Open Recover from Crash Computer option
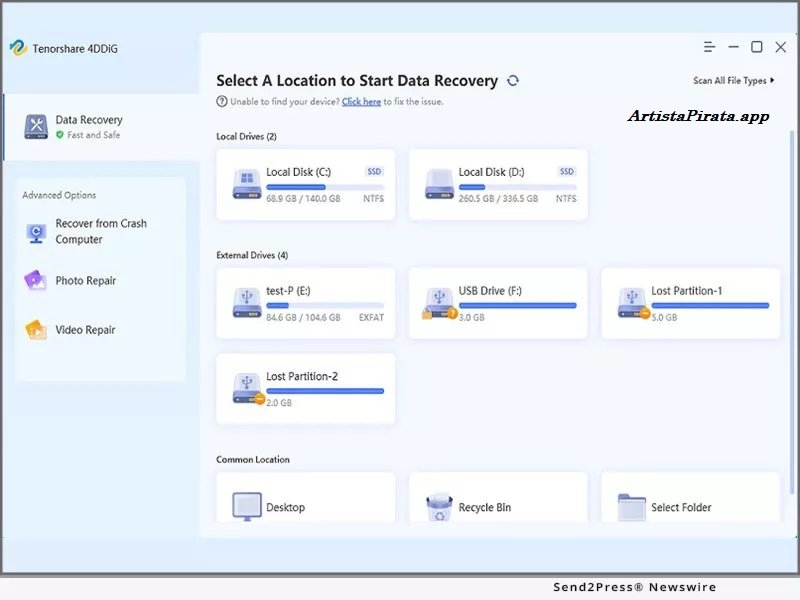 tap(100, 232)
